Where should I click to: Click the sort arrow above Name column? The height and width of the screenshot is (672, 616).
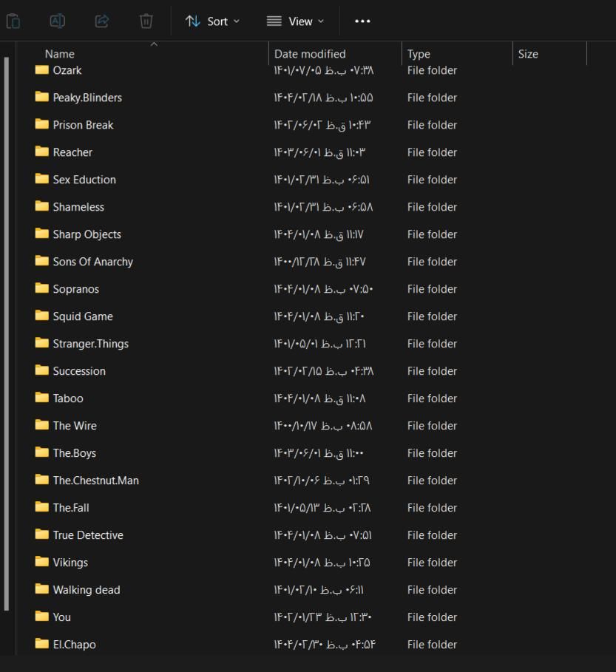pyautogui.click(x=155, y=44)
